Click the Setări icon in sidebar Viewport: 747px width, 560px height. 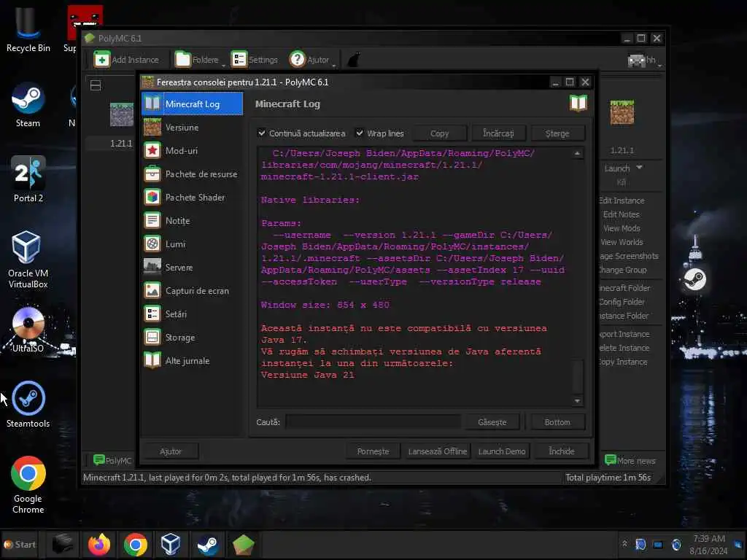click(x=152, y=314)
